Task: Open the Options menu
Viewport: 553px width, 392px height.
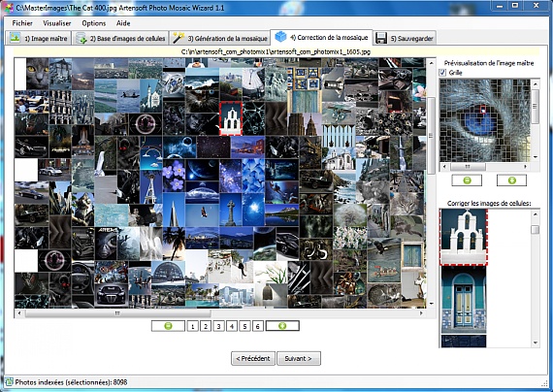Action: point(93,23)
